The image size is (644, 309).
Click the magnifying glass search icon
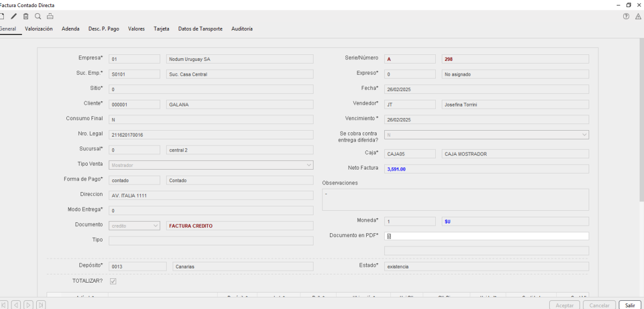[x=38, y=16]
